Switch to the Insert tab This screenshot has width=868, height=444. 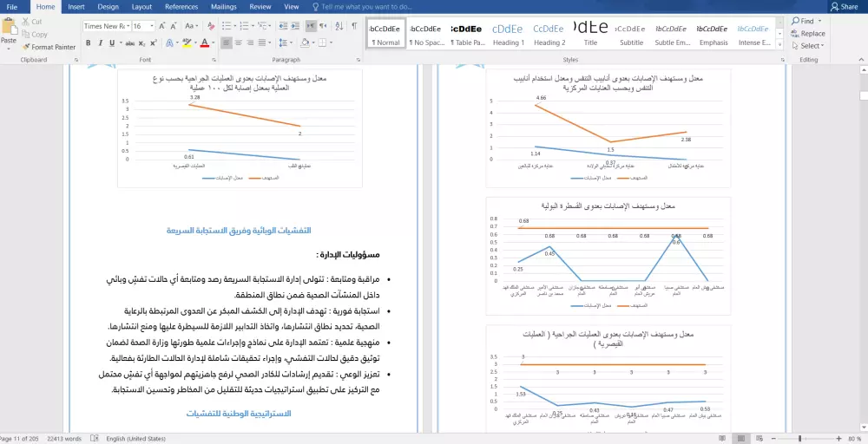pyautogui.click(x=76, y=7)
